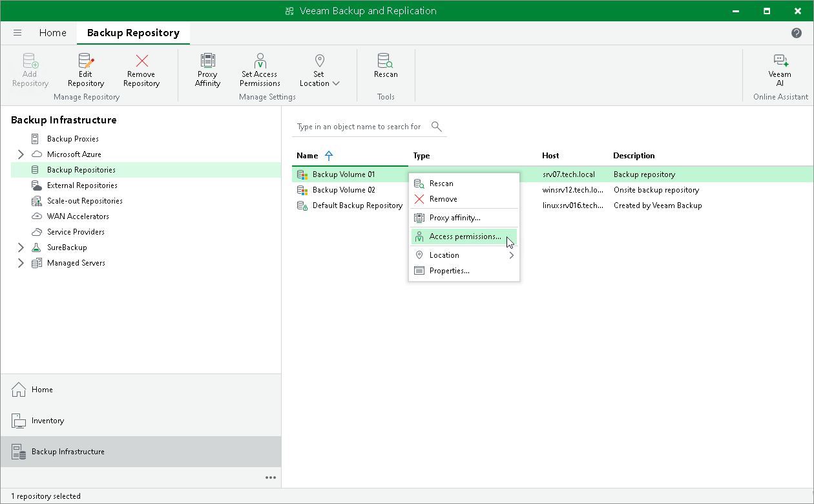814x504 pixels.
Task: Click the search magnifier icon
Action: coord(437,126)
